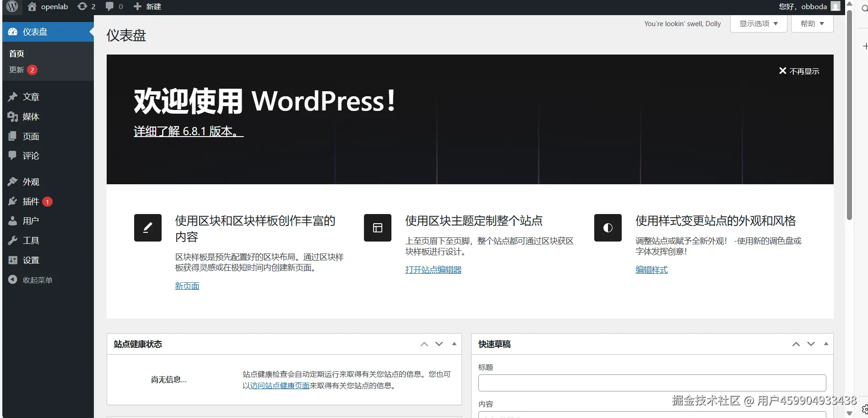The width and height of the screenshot is (868, 418).
Task: Open the 仪表盘 menu item
Action: click(48, 32)
